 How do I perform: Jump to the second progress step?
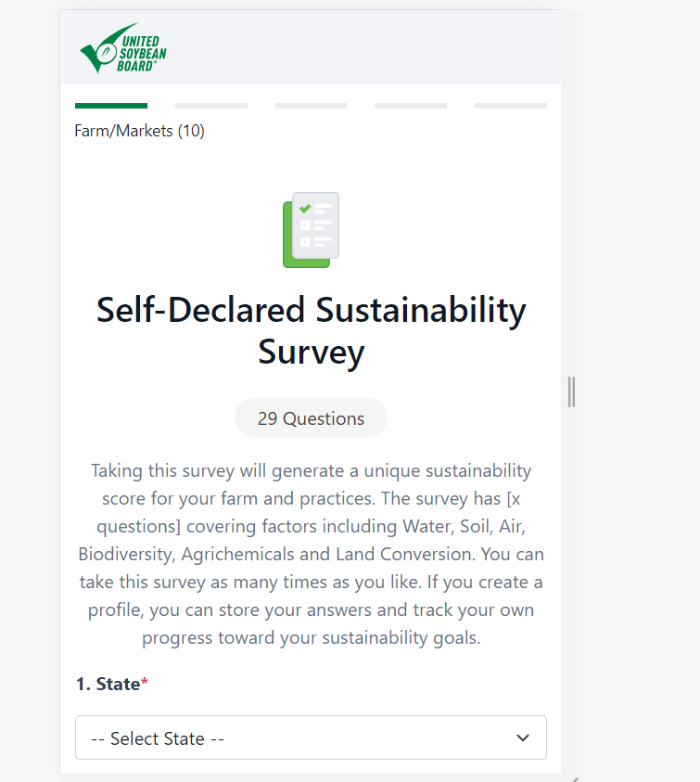(x=211, y=106)
